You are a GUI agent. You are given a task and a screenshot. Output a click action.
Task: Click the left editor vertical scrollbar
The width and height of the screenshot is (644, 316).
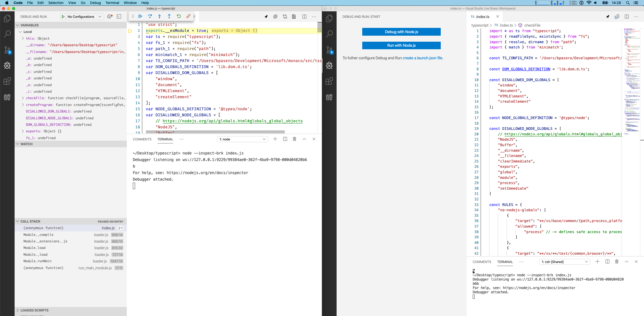pyautogui.click(x=319, y=27)
